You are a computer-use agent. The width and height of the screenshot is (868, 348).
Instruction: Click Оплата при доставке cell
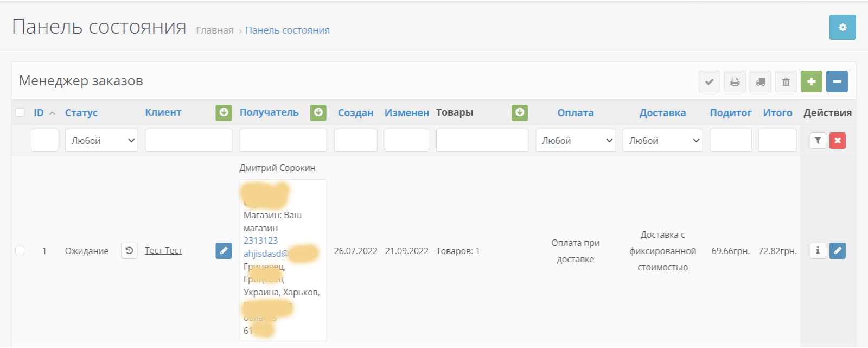(576, 251)
